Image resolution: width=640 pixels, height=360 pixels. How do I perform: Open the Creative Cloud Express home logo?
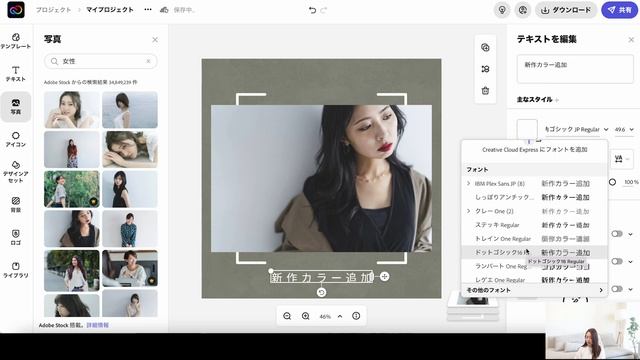pos(16,10)
